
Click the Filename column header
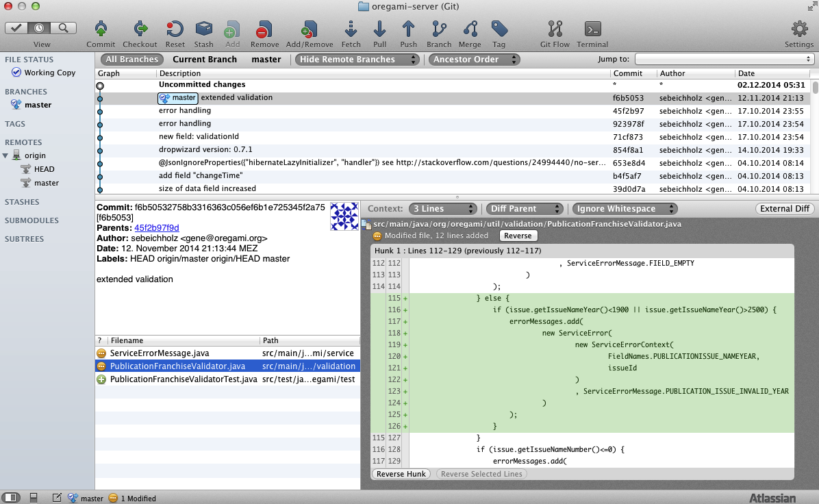tap(183, 340)
